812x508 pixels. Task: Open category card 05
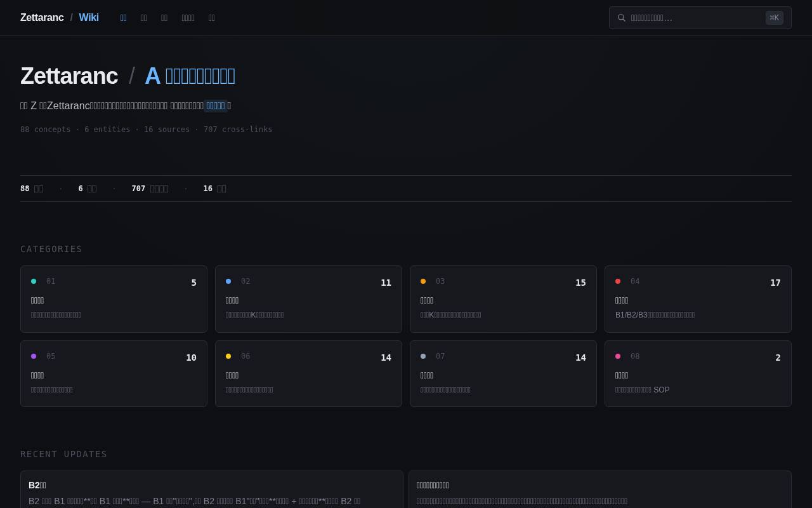(114, 374)
